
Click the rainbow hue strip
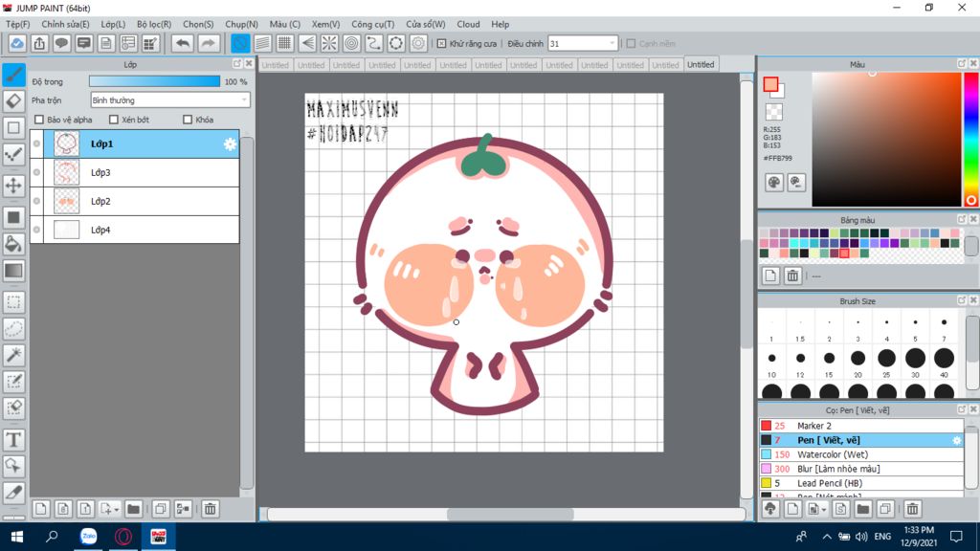971,139
